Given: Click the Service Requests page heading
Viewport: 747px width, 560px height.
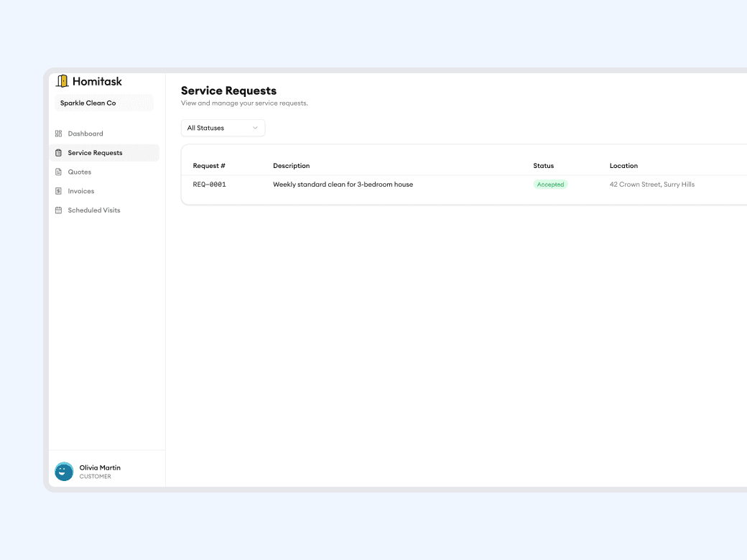Looking at the screenshot, I should click(x=228, y=90).
